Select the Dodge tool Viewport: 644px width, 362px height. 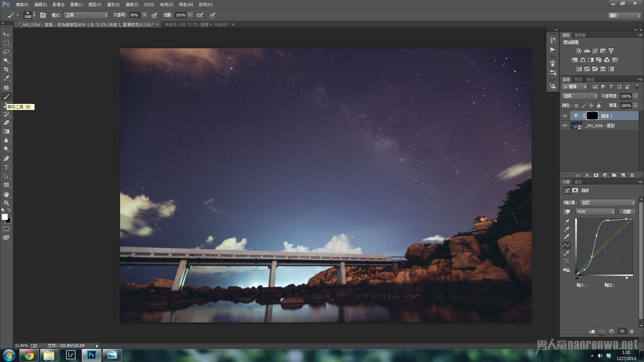click(6, 149)
